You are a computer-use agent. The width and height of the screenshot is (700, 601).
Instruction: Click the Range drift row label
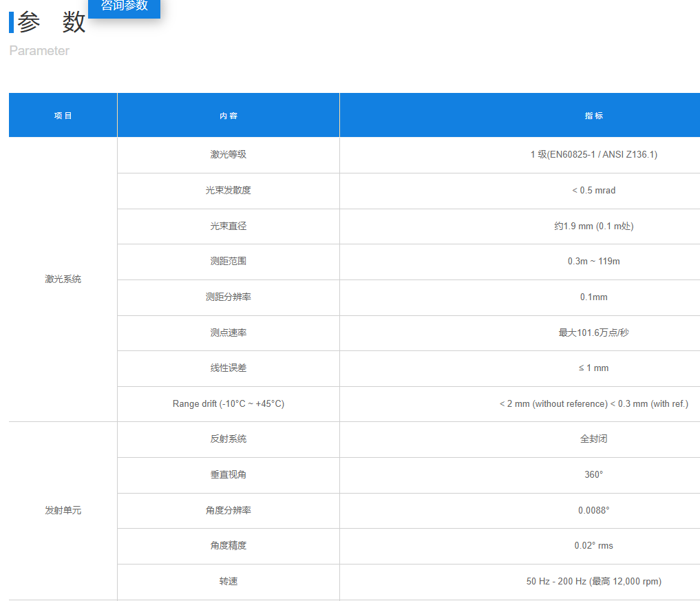pos(229,403)
